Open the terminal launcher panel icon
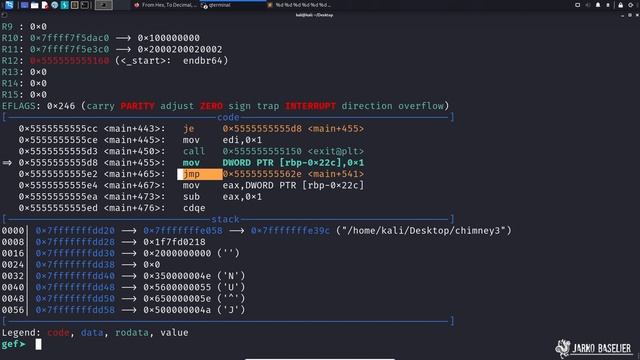 84,5
